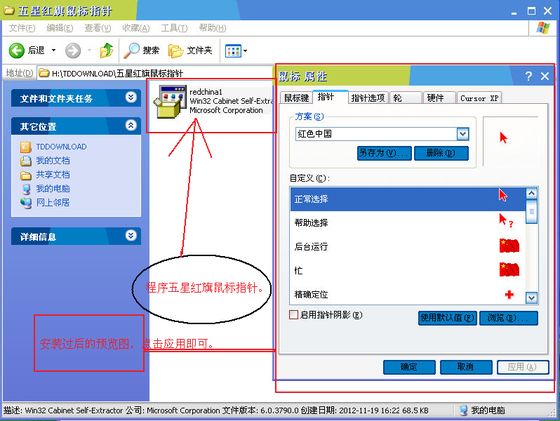The height and width of the screenshot is (421, 560).
Task: Click the green Back arrow icon
Action: [16, 51]
